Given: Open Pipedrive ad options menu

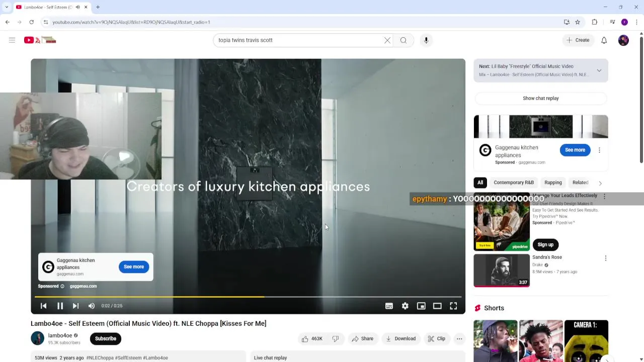Looking at the screenshot, I should (x=604, y=197).
